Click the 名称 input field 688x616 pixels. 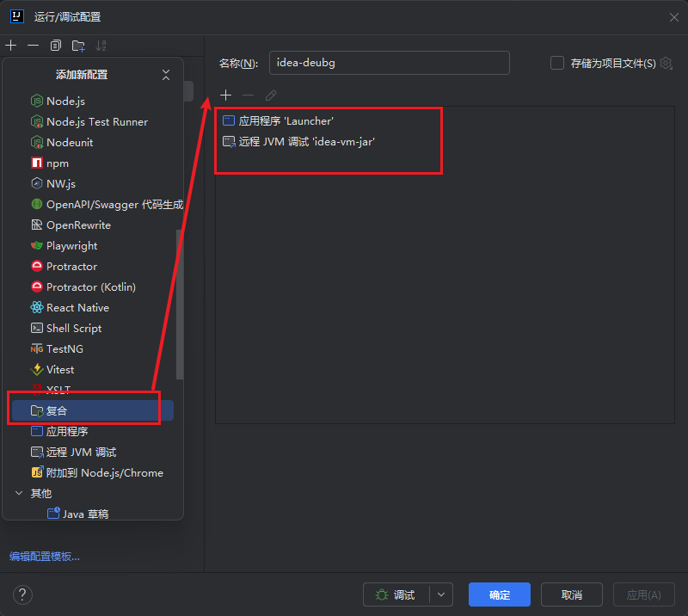[x=389, y=63]
